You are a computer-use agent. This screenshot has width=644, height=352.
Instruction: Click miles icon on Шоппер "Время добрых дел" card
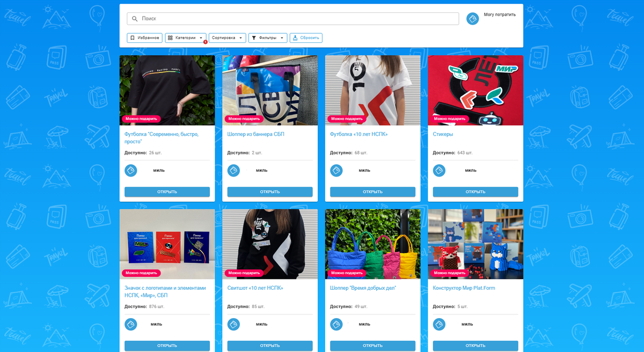click(x=336, y=325)
